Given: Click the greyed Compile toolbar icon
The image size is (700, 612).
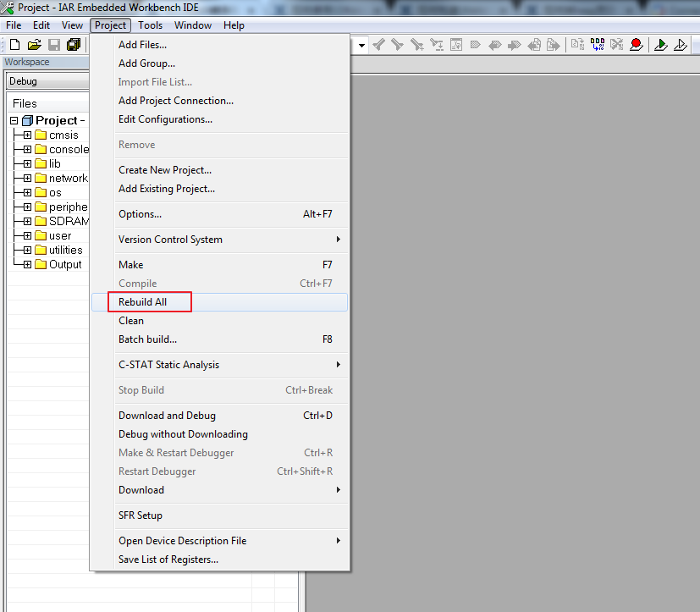Looking at the screenshot, I should click(577, 45).
